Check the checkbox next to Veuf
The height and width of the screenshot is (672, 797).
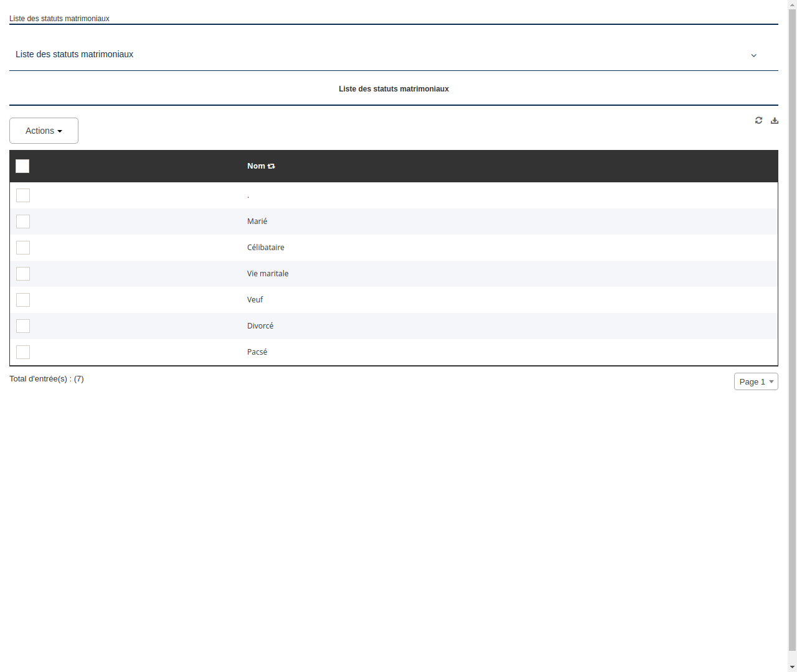coord(23,299)
